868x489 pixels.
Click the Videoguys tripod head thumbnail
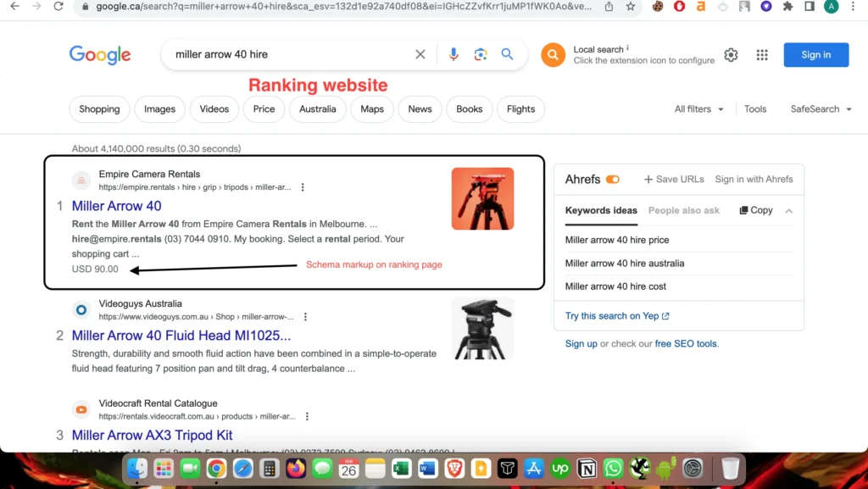(482, 328)
